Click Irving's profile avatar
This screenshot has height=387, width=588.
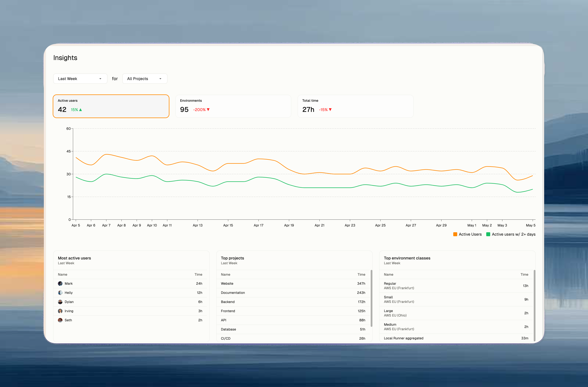[x=60, y=311]
